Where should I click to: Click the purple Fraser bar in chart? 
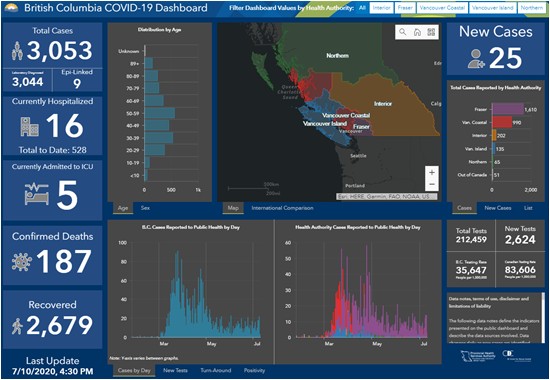(x=508, y=109)
